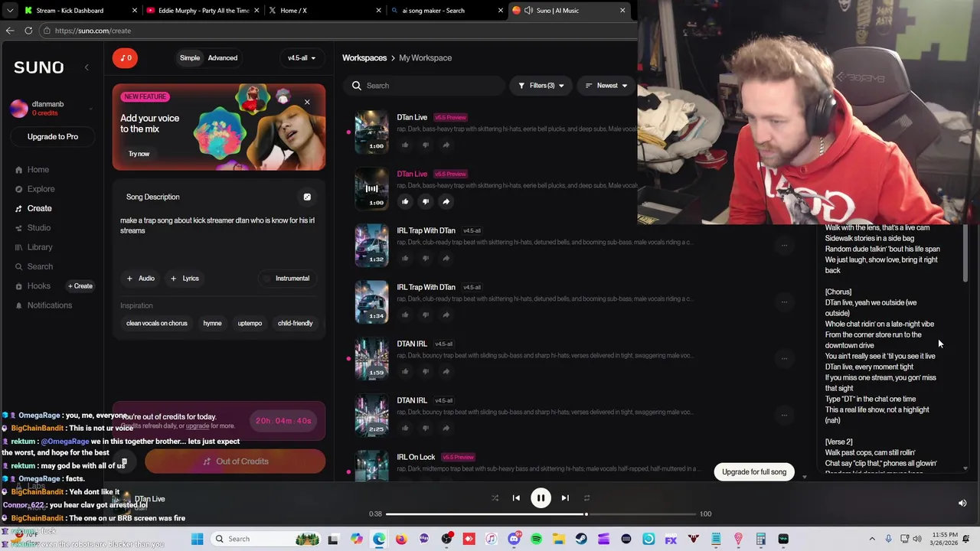
Task: Add Lyrics to the song
Action: click(185, 279)
